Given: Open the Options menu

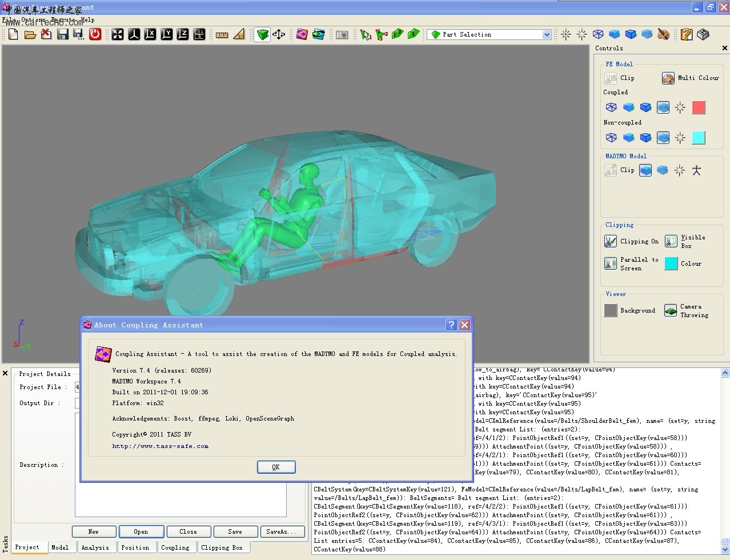Looking at the screenshot, I should pos(34,19).
